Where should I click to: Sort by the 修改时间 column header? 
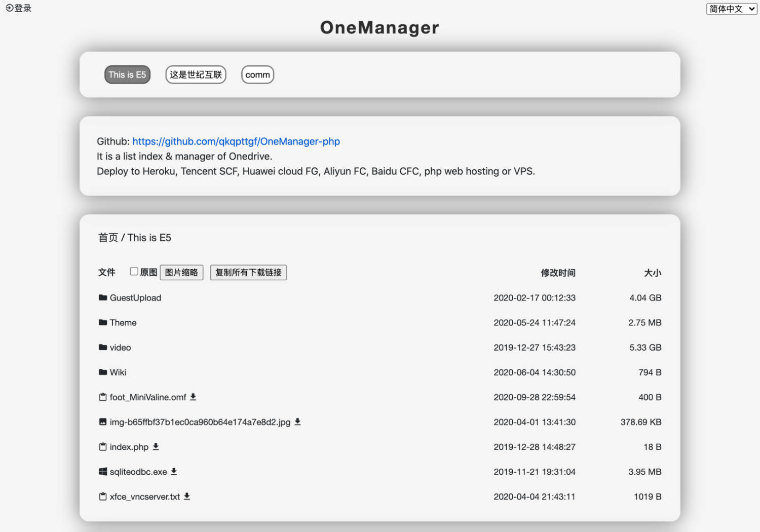pyautogui.click(x=558, y=273)
